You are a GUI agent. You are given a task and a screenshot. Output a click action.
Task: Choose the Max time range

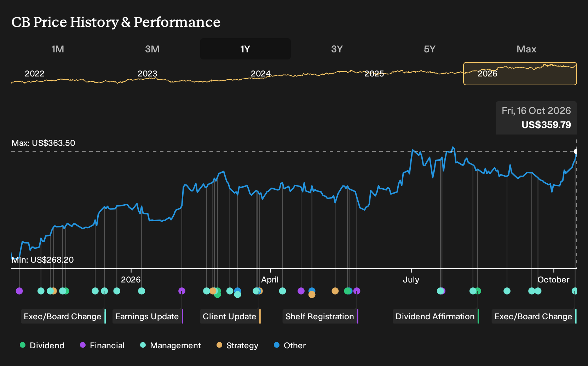tap(526, 49)
